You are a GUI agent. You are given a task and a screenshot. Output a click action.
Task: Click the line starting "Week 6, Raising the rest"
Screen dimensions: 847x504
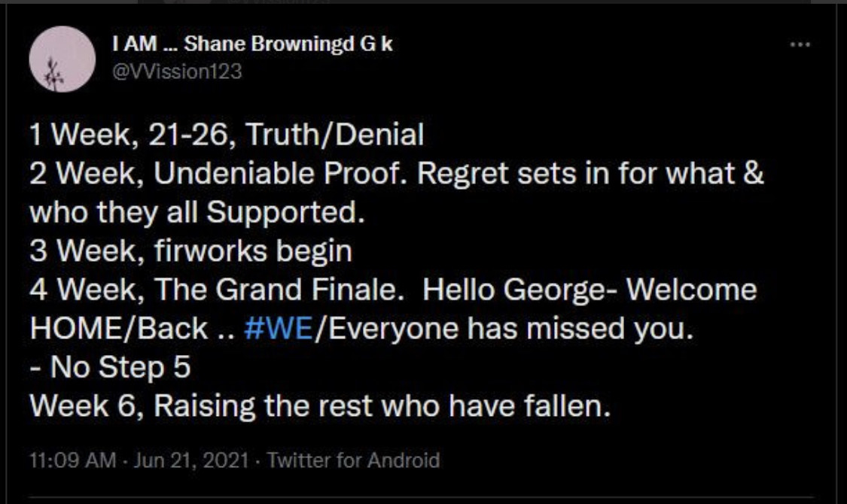[x=319, y=407]
